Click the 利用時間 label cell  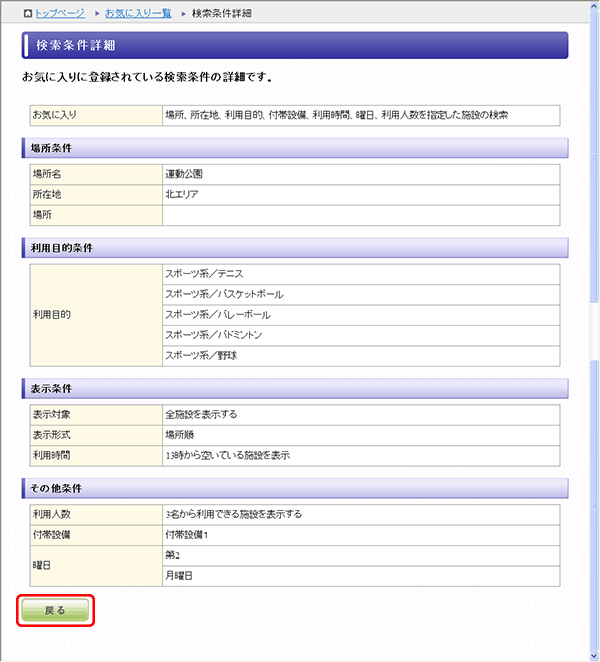pyautogui.click(x=96, y=456)
